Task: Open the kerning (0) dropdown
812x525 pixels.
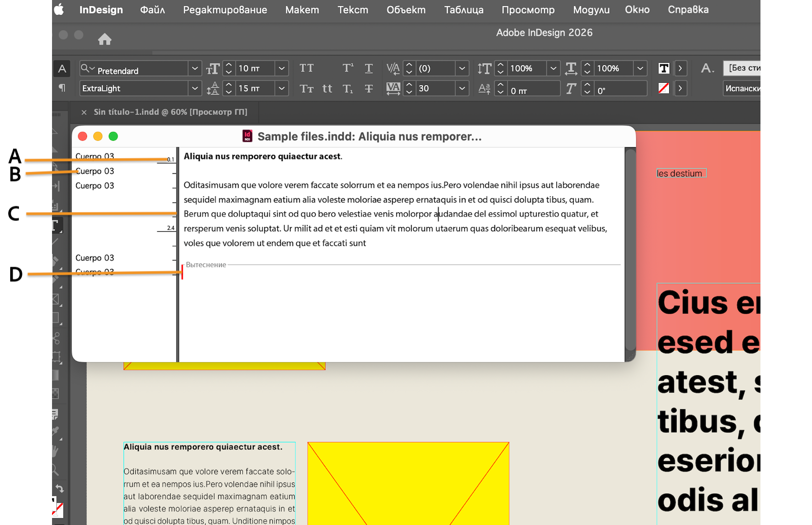Action: (x=462, y=69)
